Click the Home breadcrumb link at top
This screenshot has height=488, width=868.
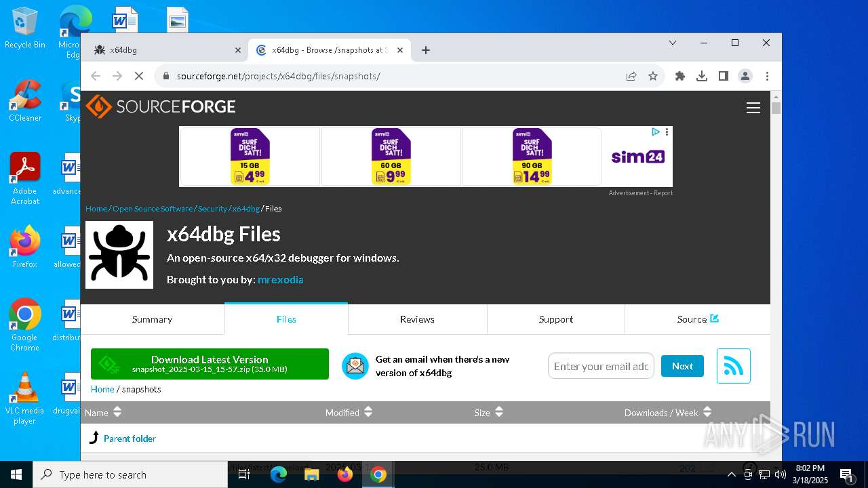pos(96,209)
